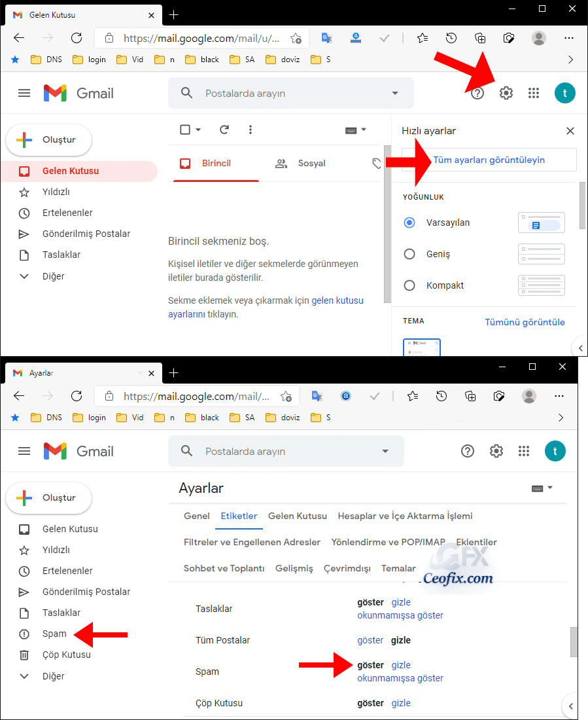This screenshot has height=720, width=588.
Task: Open Google apps grid in Ayarlar window
Action: tap(524, 452)
